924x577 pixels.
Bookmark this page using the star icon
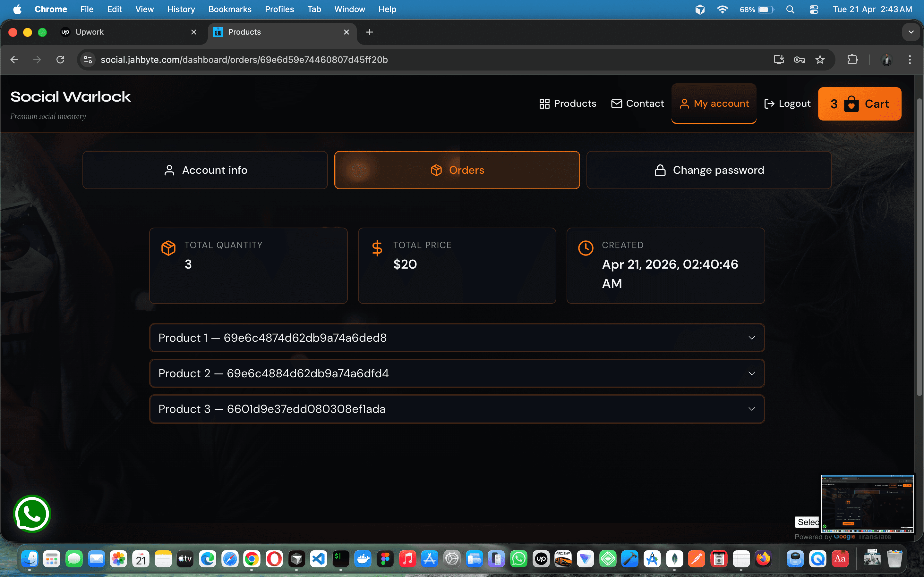click(820, 60)
